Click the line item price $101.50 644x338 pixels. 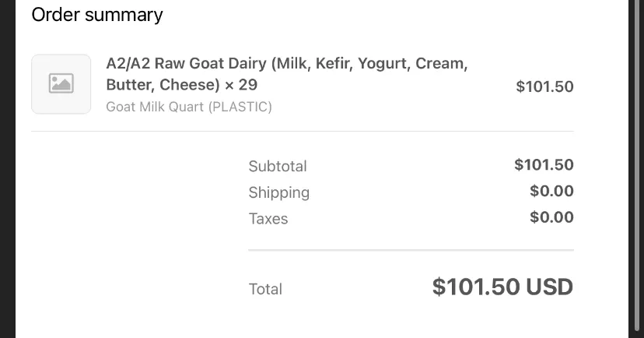tap(544, 86)
